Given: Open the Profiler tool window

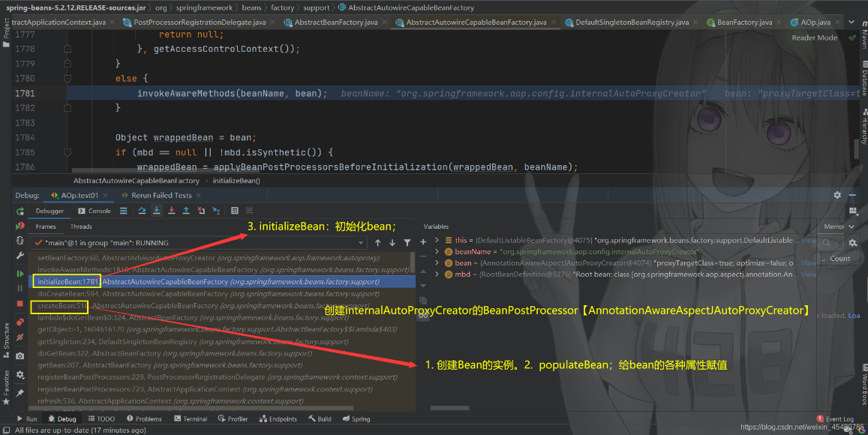Looking at the screenshot, I should point(233,419).
